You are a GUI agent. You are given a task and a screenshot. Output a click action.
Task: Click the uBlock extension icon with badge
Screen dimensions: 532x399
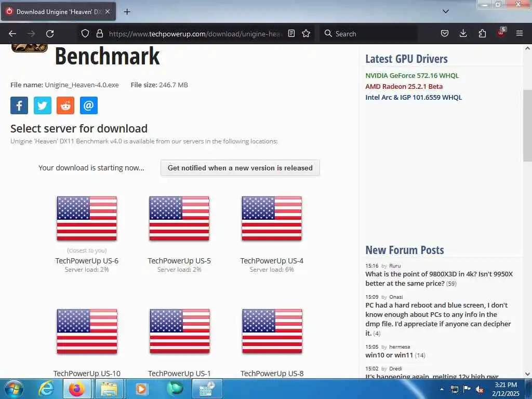501,33
